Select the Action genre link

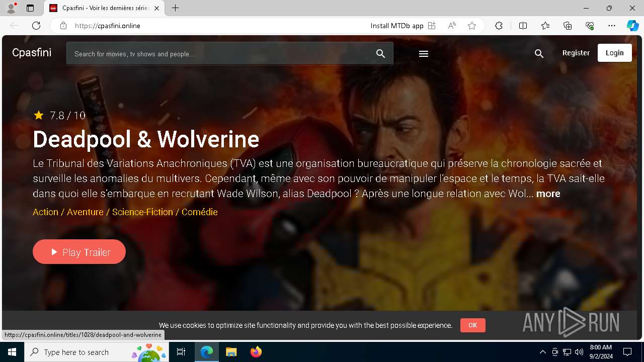45,212
